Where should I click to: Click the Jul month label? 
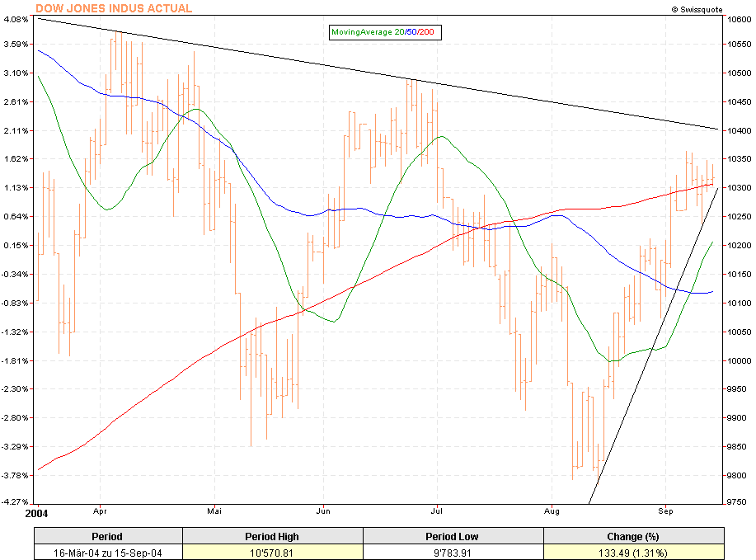coord(437,511)
